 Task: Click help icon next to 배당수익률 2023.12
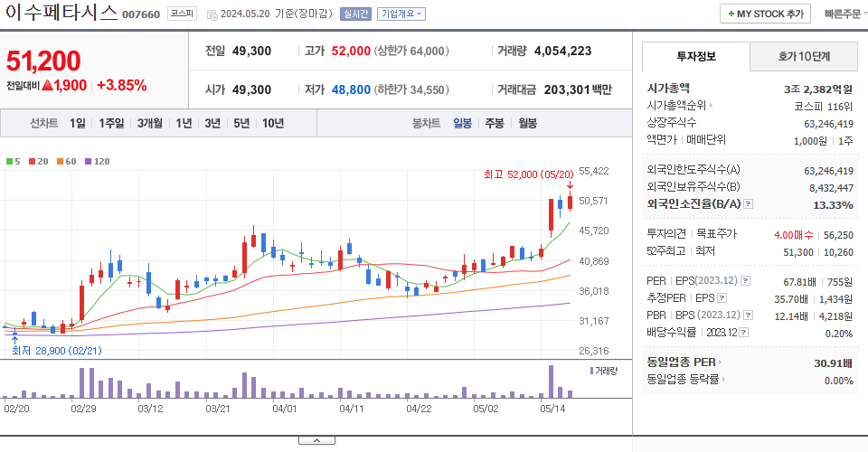coord(744,333)
